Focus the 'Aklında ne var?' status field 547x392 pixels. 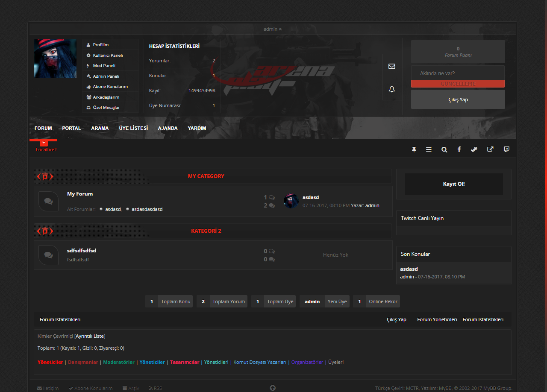(x=458, y=73)
